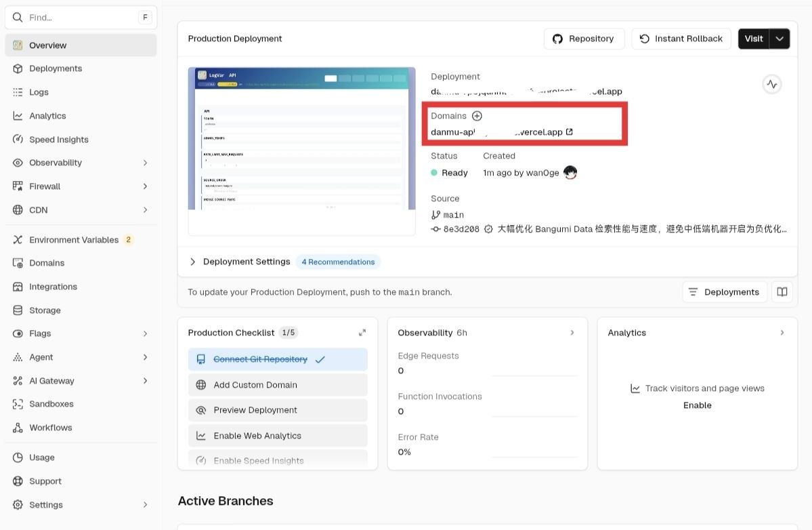The image size is (812, 530).
Task: Open the danmu-api vercel.app domain link
Action: (501, 132)
